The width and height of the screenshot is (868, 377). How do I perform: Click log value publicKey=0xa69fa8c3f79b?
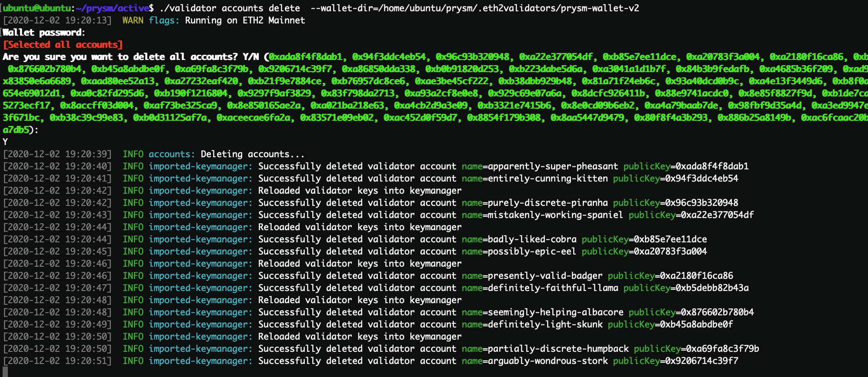pyautogui.click(x=696, y=349)
